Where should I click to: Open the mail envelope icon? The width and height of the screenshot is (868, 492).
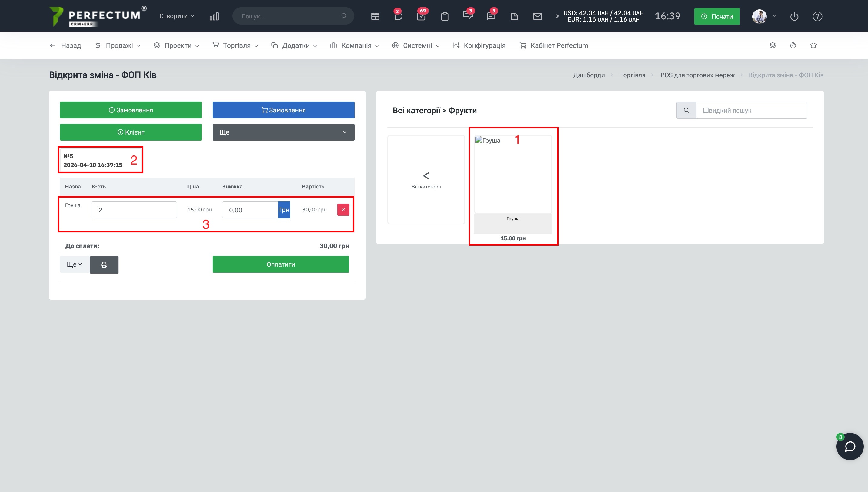click(x=537, y=16)
